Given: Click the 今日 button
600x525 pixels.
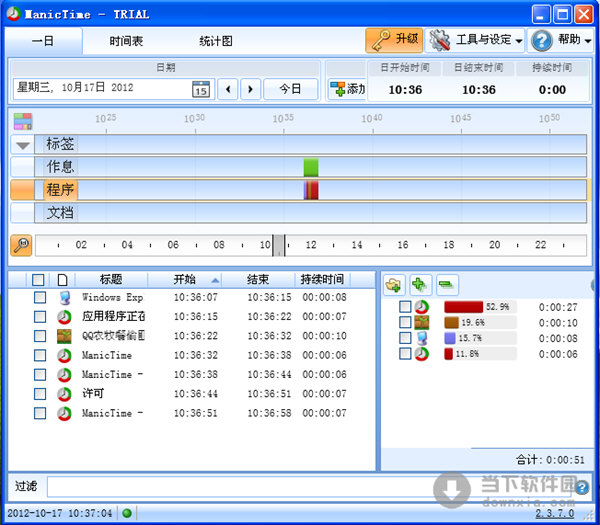Looking at the screenshot, I should coord(290,89).
